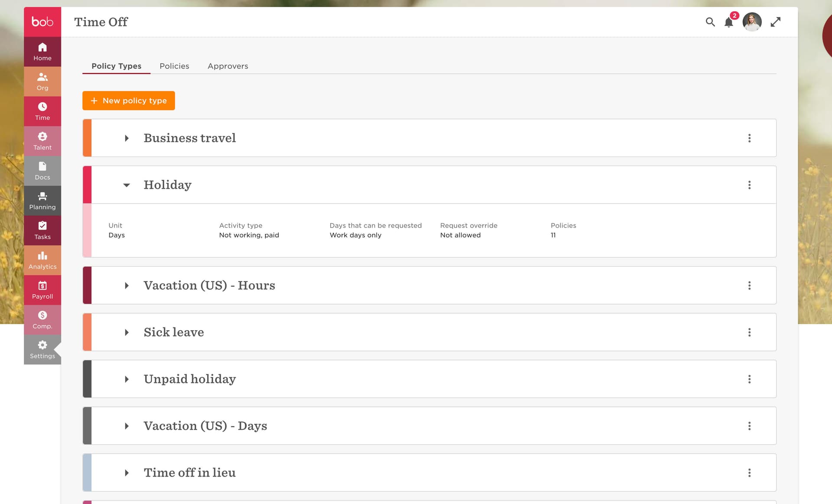Open the search magnifier

[710, 22]
